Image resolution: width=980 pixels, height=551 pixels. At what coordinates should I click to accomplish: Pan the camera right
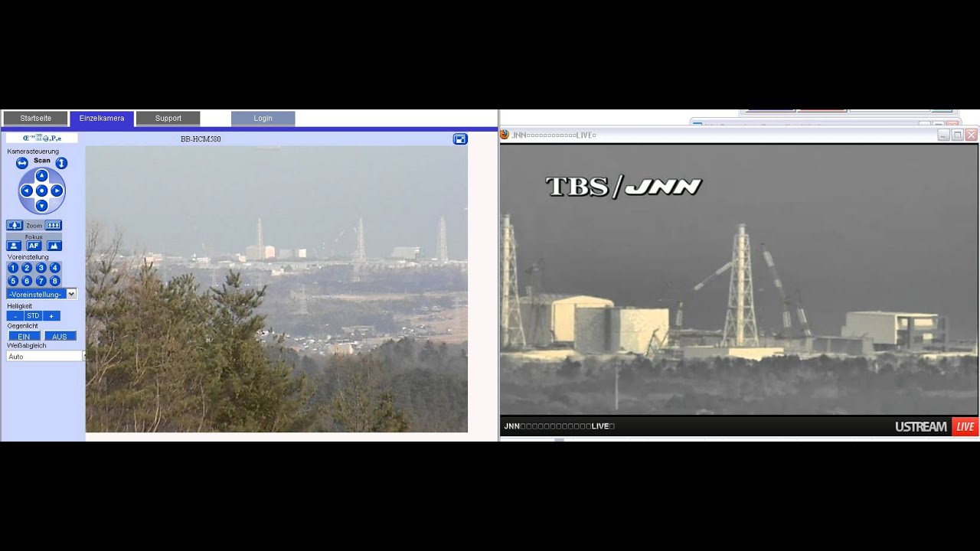[x=56, y=191]
